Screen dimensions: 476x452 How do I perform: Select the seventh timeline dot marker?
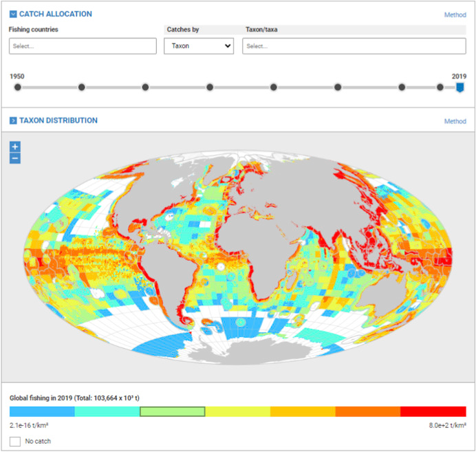(402, 87)
